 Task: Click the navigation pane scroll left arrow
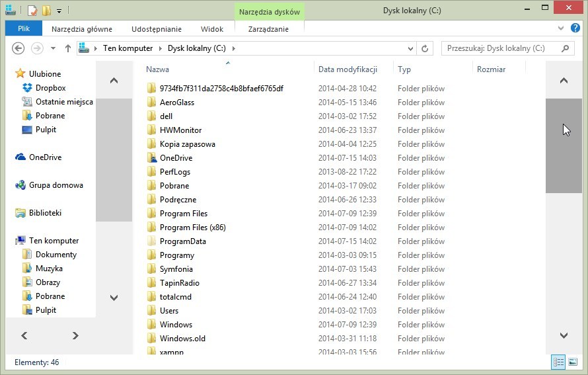(x=24, y=335)
